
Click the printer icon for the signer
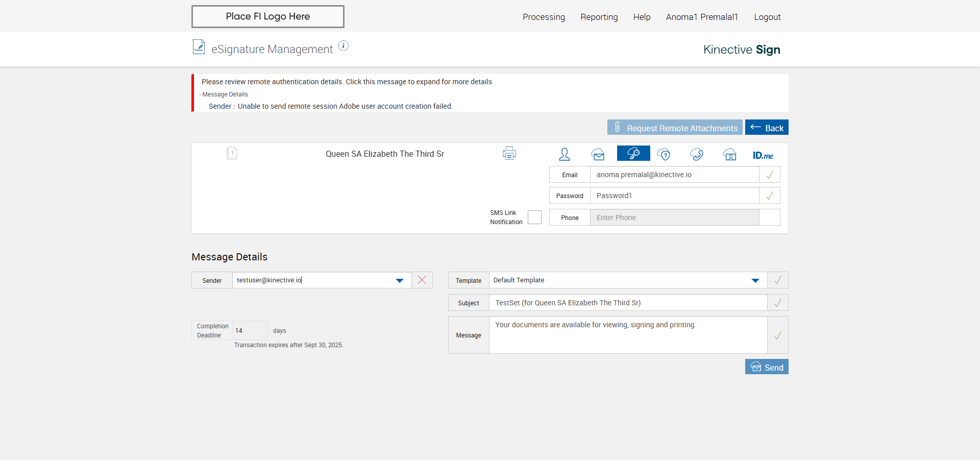(509, 153)
